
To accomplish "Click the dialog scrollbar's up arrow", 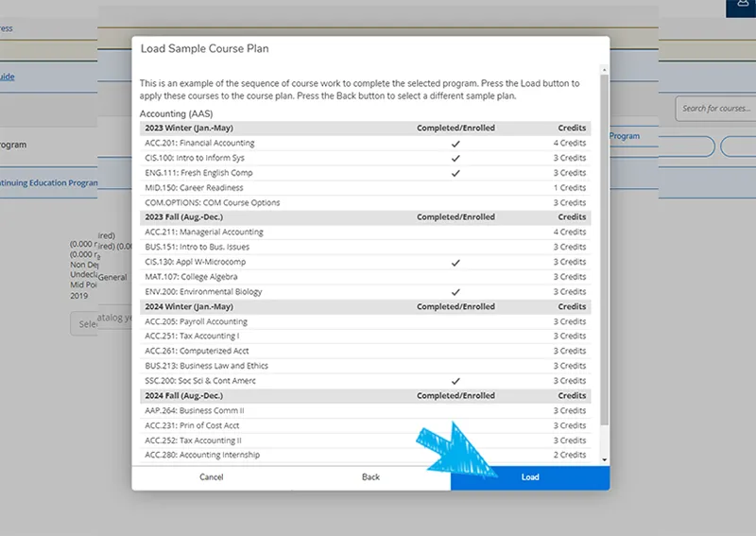I will coord(605,69).
